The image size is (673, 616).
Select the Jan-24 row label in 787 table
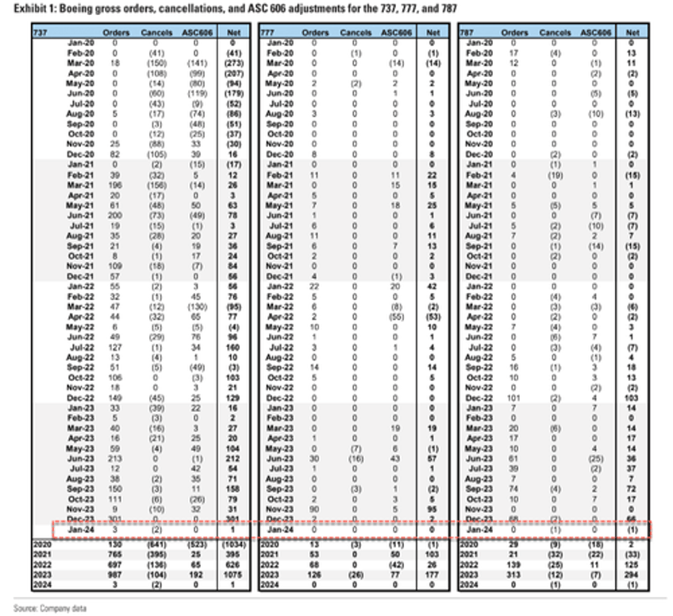[x=480, y=529]
